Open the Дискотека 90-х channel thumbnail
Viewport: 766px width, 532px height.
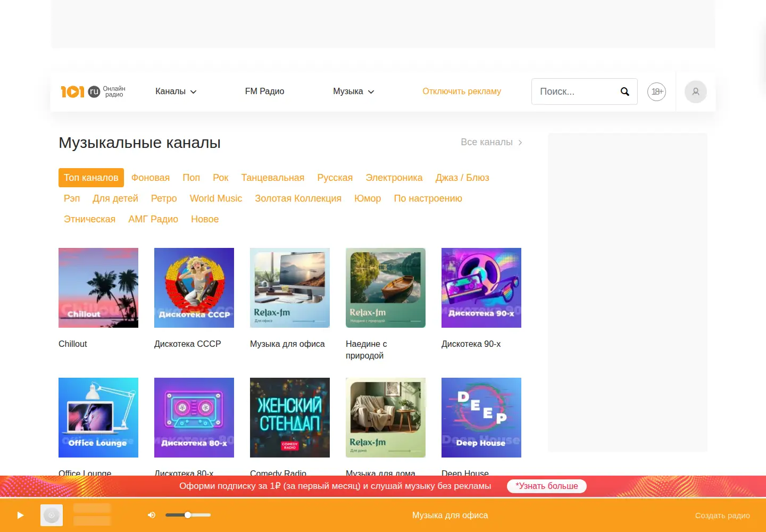[481, 288]
